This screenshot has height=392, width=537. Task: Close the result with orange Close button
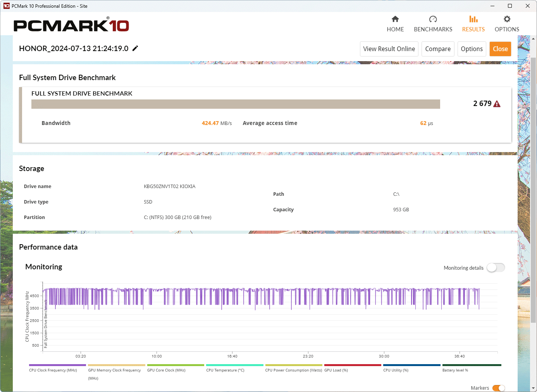tap(500, 49)
